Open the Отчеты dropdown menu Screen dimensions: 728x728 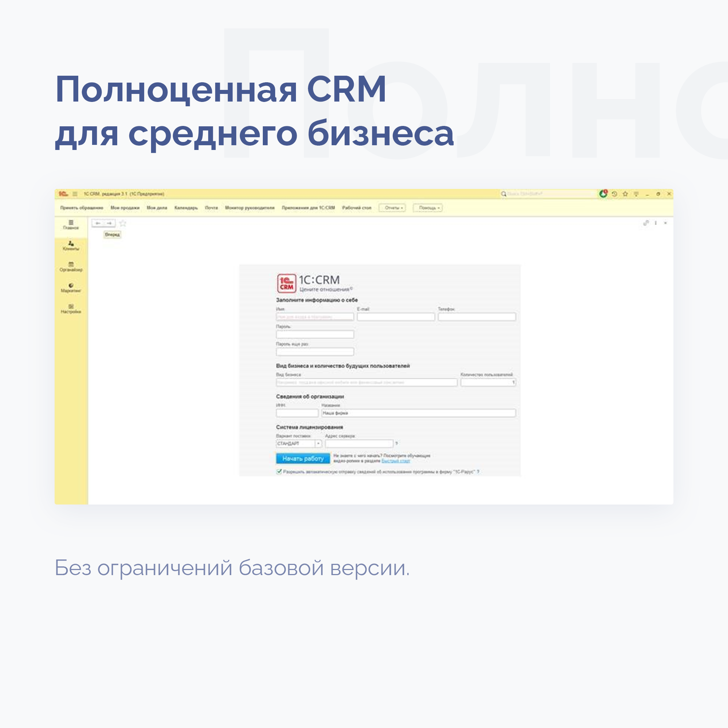point(392,208)
